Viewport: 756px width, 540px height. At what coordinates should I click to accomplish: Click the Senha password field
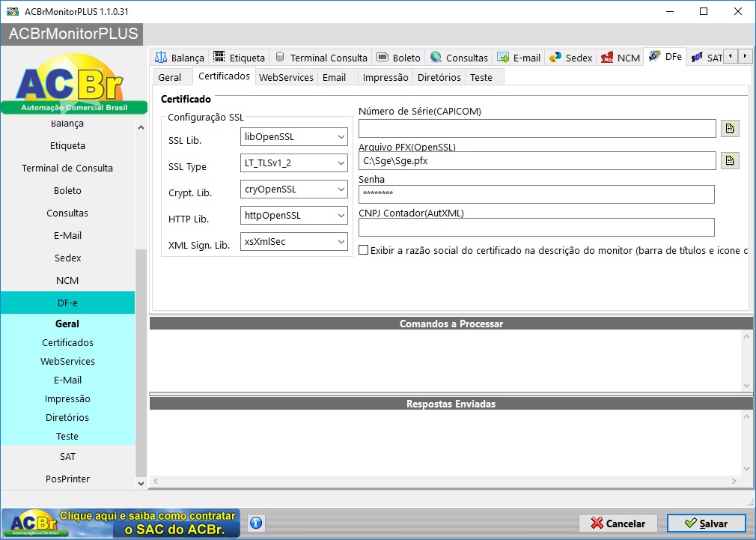pos(536,194)
